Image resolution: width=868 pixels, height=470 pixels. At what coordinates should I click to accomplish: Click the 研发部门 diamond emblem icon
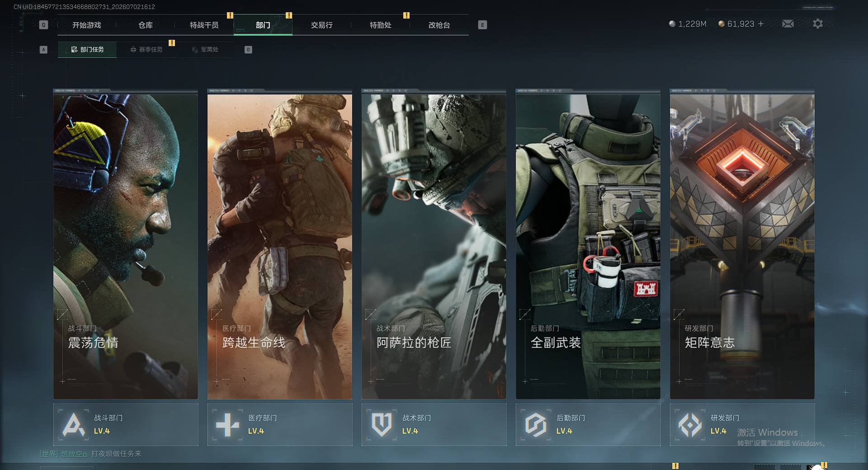coord(690,425)
